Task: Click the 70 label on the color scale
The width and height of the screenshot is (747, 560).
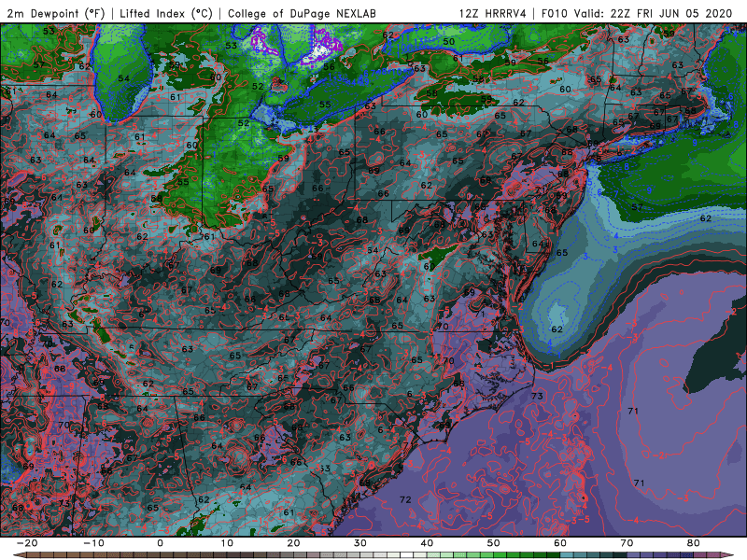Action: coord(627,543)
